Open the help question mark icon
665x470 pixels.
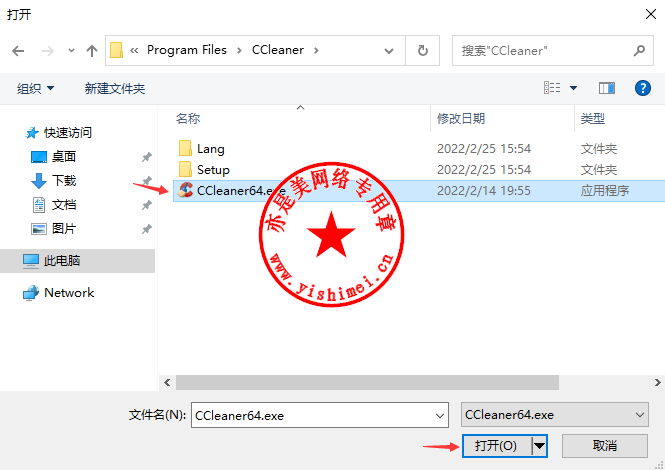click(643, 88)
